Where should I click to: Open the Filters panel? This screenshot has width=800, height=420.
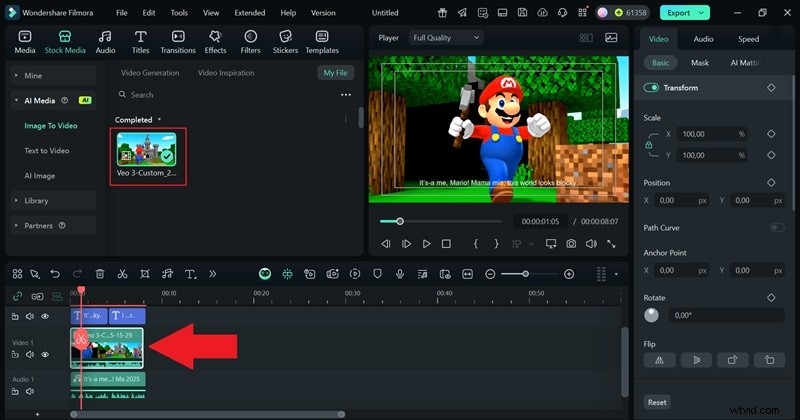(250, 42)
